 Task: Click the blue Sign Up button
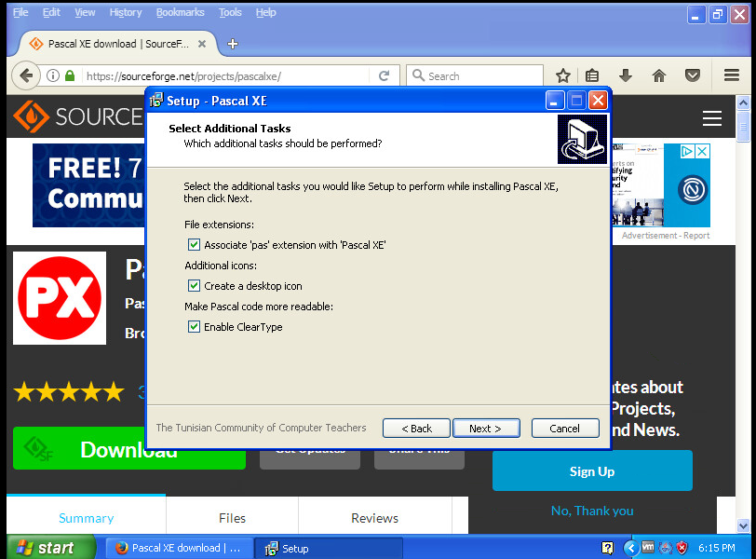[592, 471]
